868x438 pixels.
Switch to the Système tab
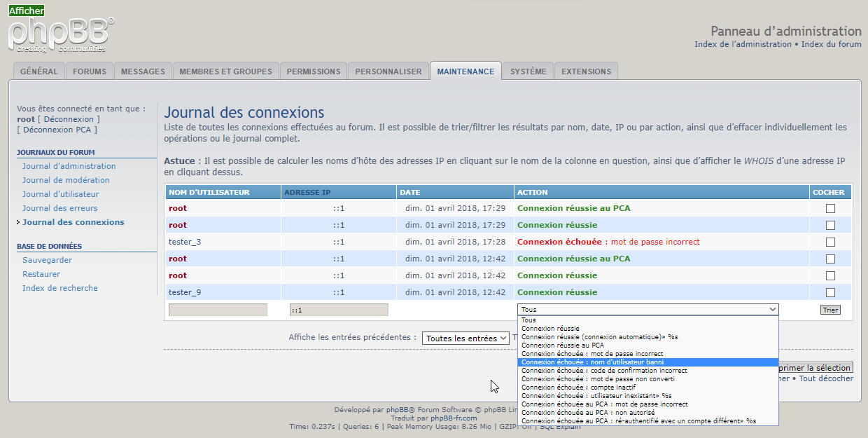[x=528, y=71]
